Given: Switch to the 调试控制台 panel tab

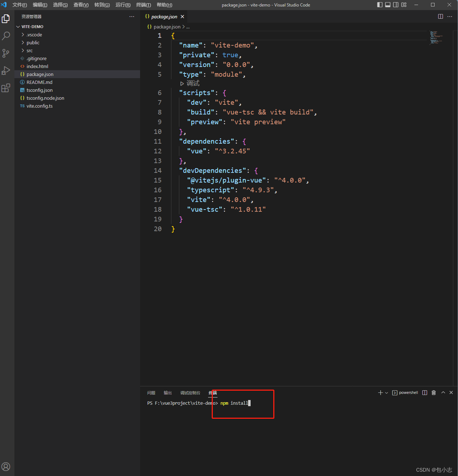Looking at the screenshot, I should [x=190, y=393].
